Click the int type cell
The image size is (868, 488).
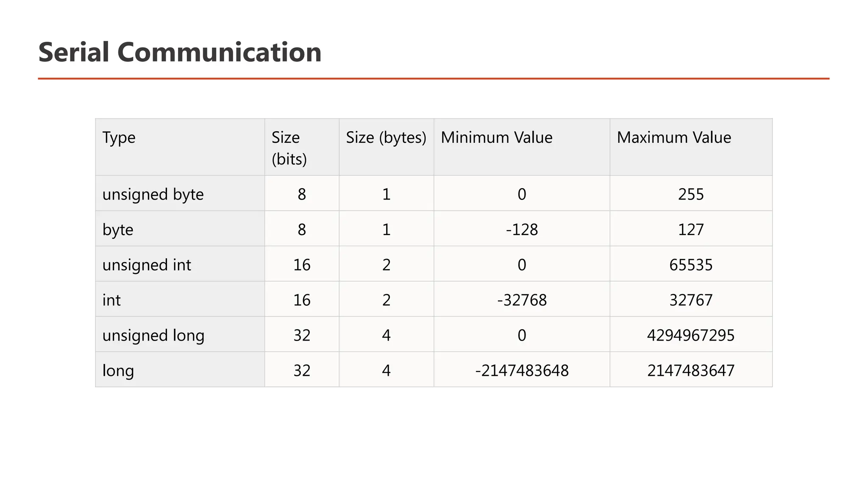pyautogui.click(x=180, y=299)
